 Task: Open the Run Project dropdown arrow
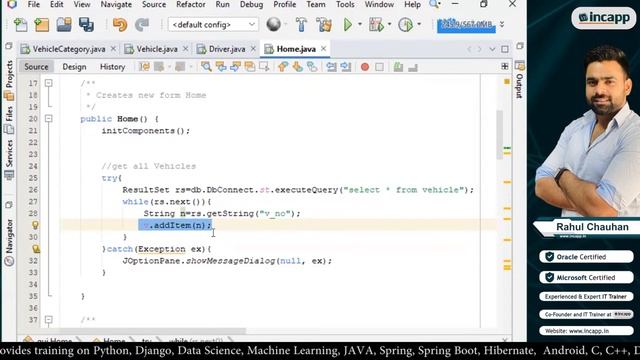(x=360, y=24)
